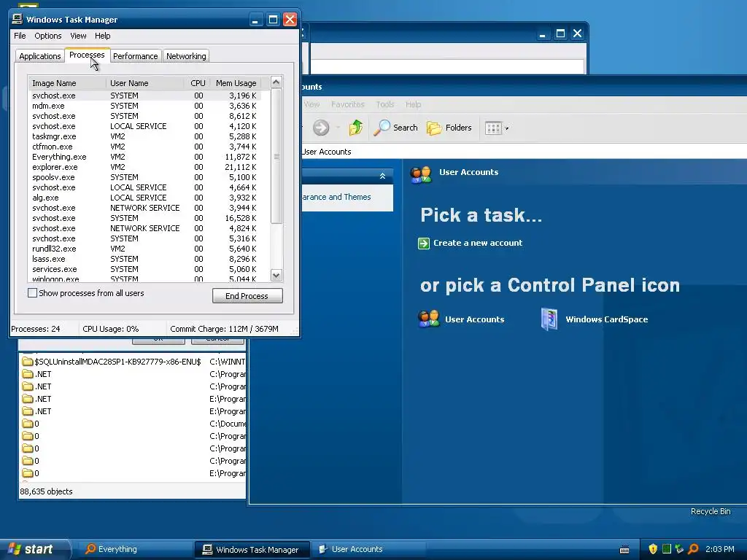Click the process list scroll down arrow
The width and height of the screenshot is (747, 560).
click(x=276, y=275)
